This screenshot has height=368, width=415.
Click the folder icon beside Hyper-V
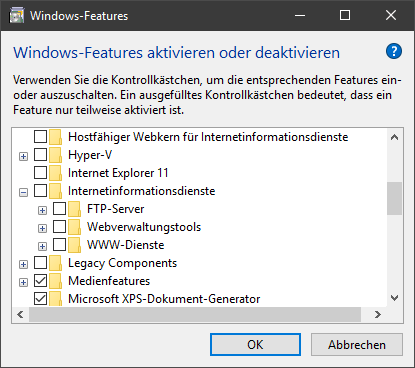(55, 155)
